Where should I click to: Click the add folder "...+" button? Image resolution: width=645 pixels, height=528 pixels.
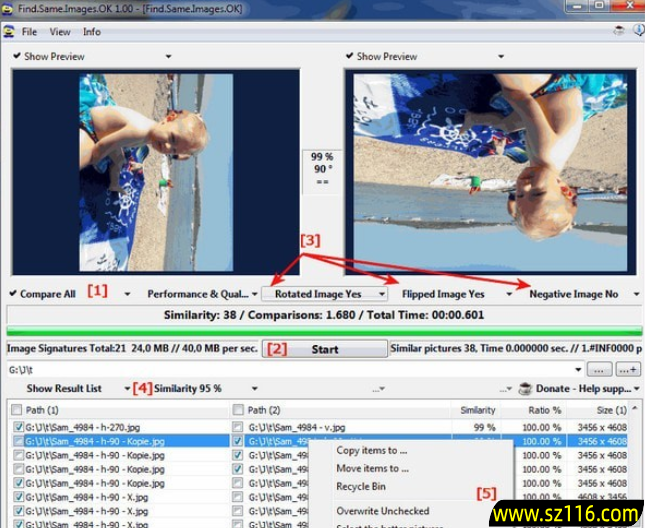tap(628, 369)
